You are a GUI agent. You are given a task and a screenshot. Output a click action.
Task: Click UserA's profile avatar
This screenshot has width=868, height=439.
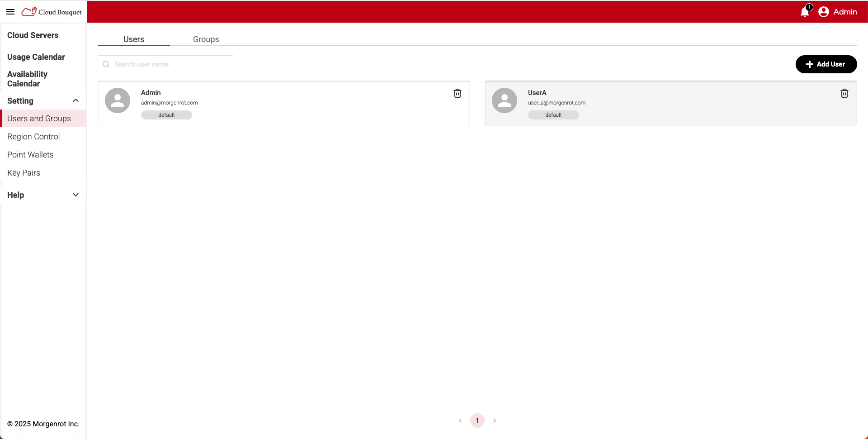point(505,100)
